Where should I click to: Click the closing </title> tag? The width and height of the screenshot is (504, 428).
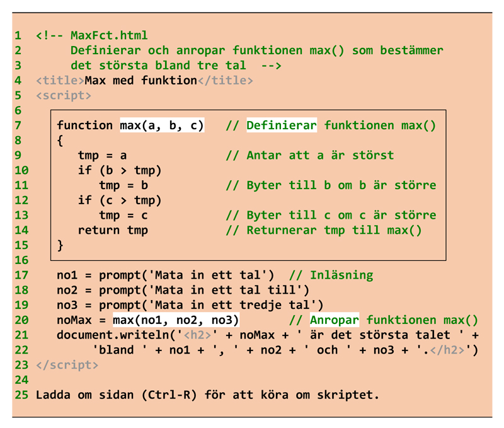[x=225, y=80]
